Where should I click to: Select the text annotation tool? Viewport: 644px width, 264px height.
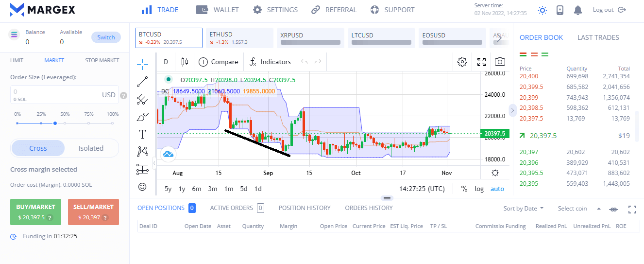coord(142,134)
